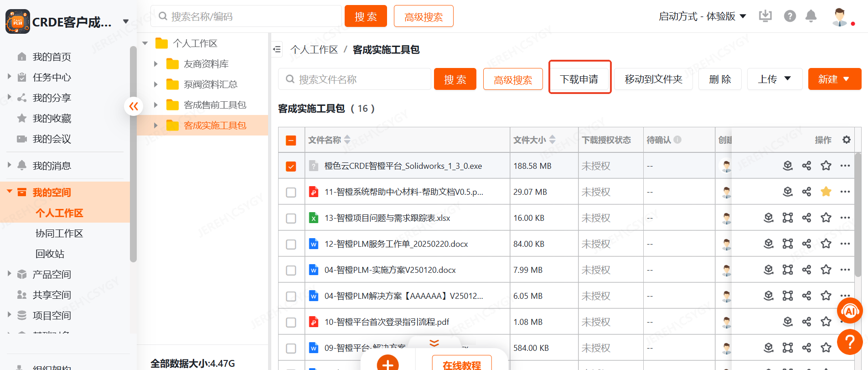This screenshot has height=370, width=868.
Task: Open the notification bell in top bar
Action: pos(811,16)
